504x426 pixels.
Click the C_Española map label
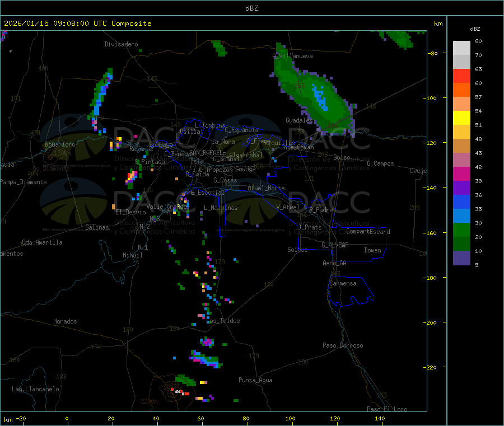click(241, 130)
